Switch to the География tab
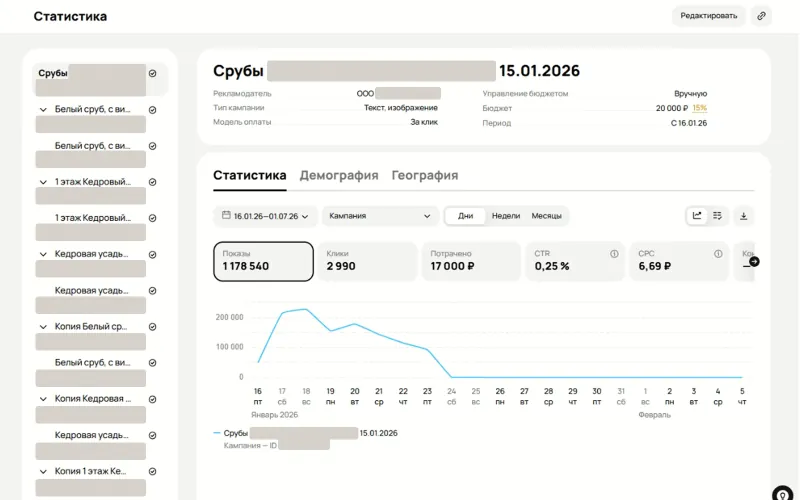Image resolution: width=800 pixels, height=500 pixels. tap(424, 176)
